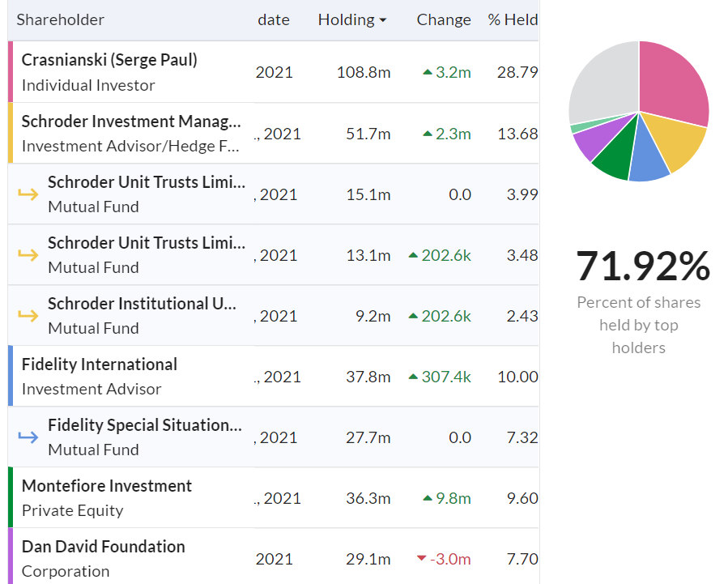
Task: Click the Individual Investor label
Action: (x=88, y=85)
